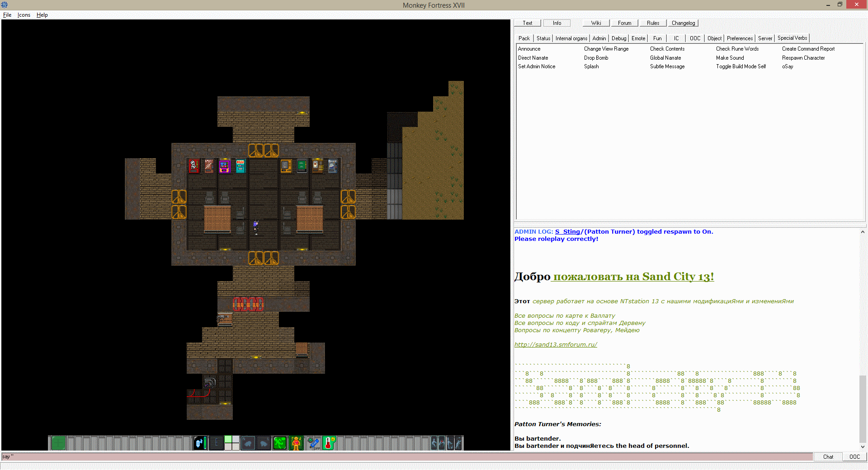Viewport: 868px width, 470px height.
Task: Click the Forum button
Action: 625,23
